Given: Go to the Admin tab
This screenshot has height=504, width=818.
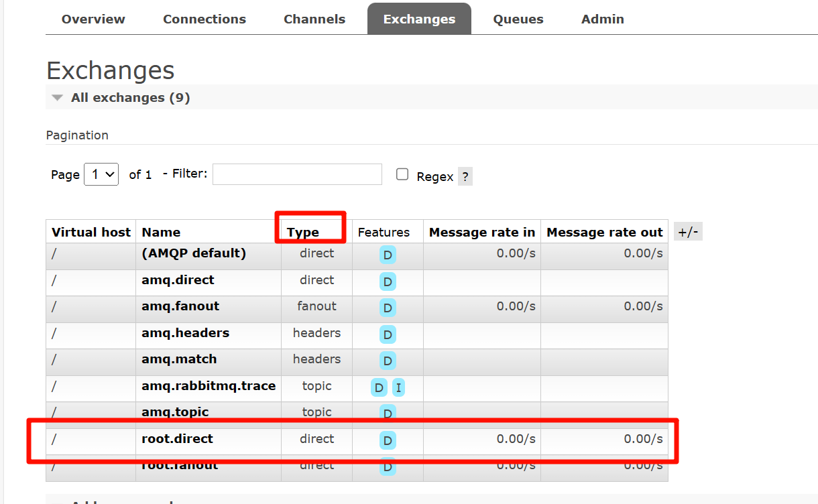Looking at the screenshot, I should click(x=602, y=19).
